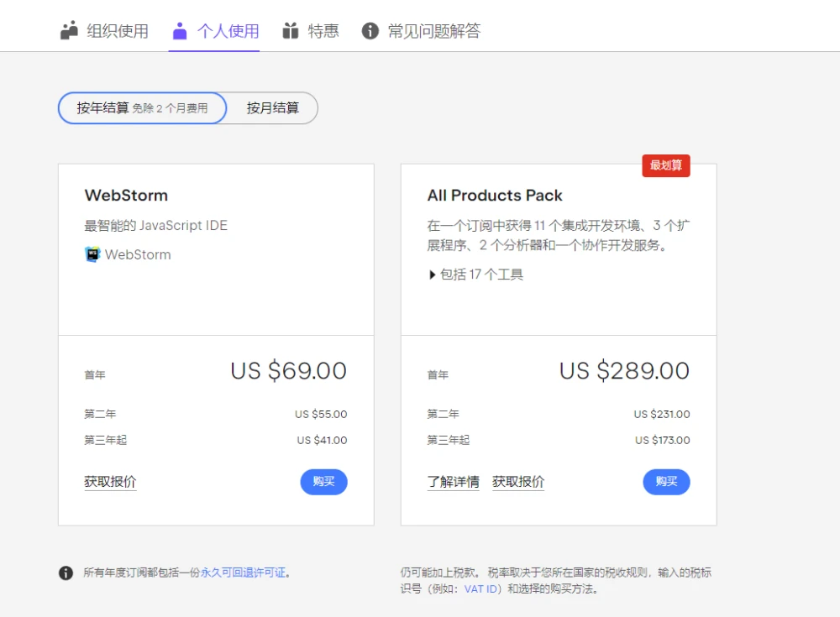
Task: Buy All Products Pack via 购买
Action: coord(666,482)
